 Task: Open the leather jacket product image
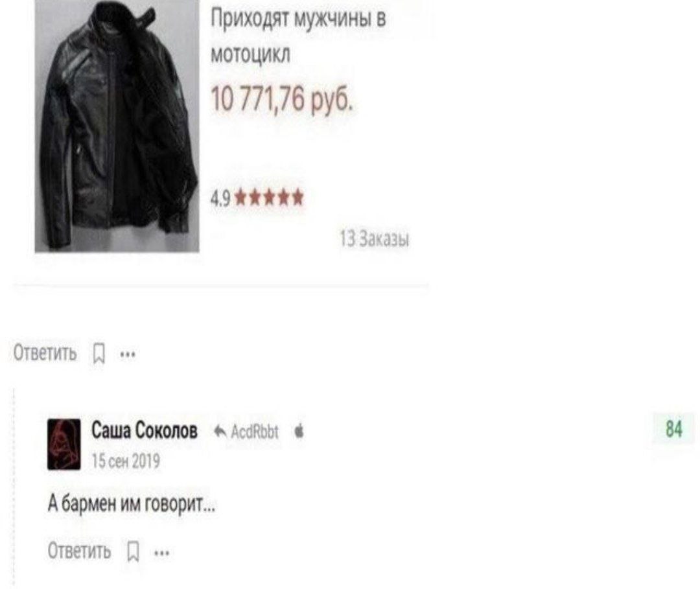click(117, 126)
